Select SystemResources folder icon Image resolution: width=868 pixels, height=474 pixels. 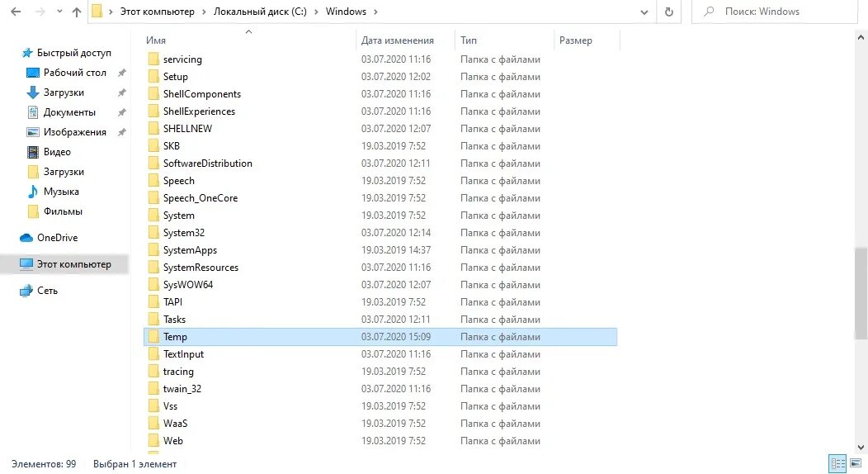(x=153, y=268)
